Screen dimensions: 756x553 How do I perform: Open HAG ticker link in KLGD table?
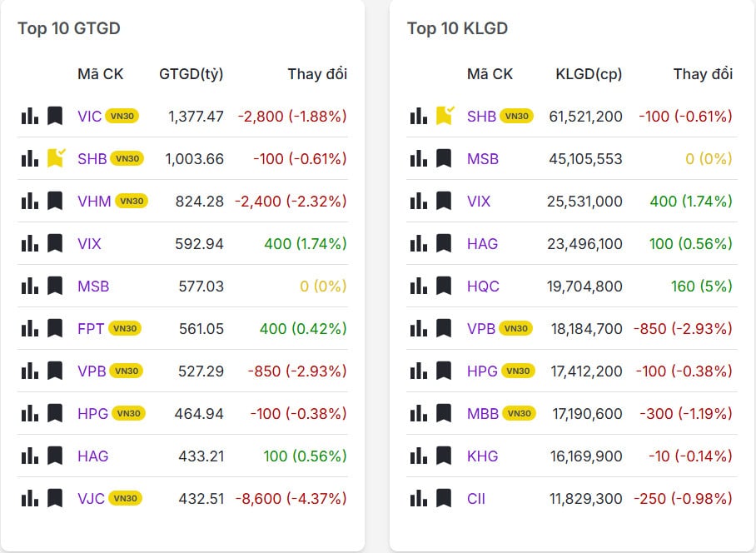click(482, 243)
